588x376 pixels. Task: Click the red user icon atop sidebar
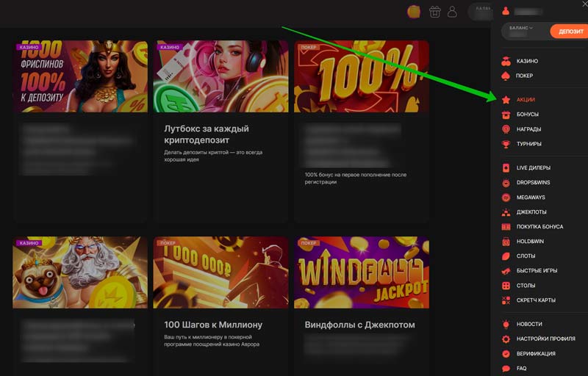click(506, 11)
